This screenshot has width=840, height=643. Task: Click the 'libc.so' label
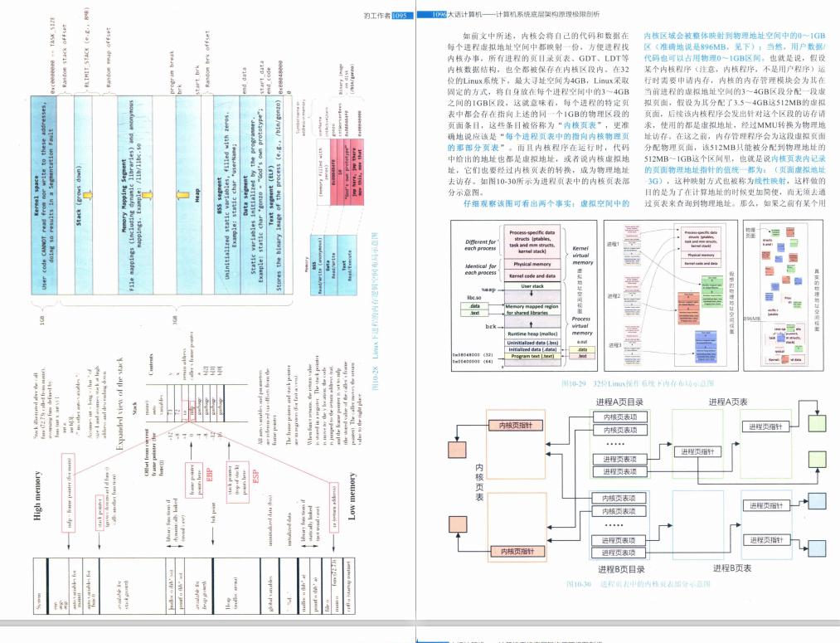click(474, 297)
